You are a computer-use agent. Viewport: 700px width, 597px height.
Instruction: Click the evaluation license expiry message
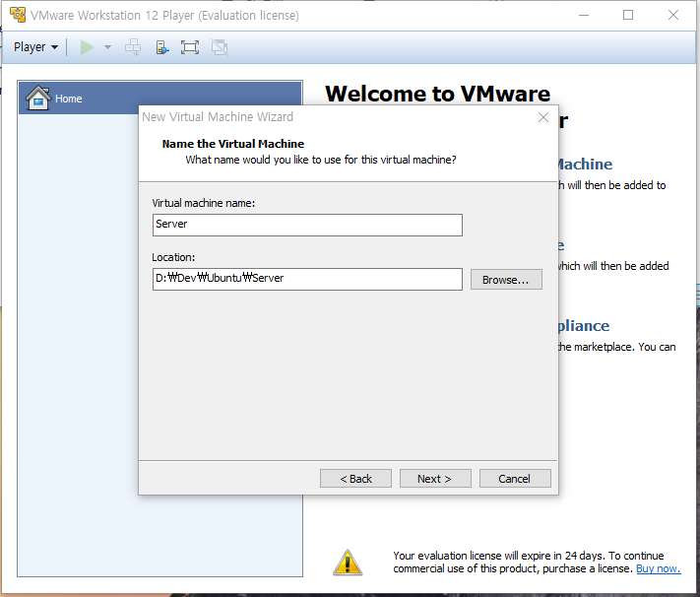pos(537,563)
